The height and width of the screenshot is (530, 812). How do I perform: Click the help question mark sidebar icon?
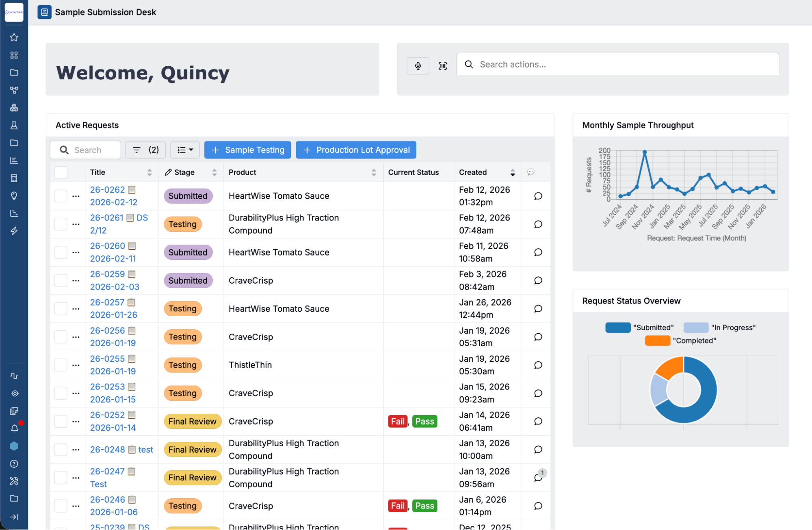tap(14, 464)
